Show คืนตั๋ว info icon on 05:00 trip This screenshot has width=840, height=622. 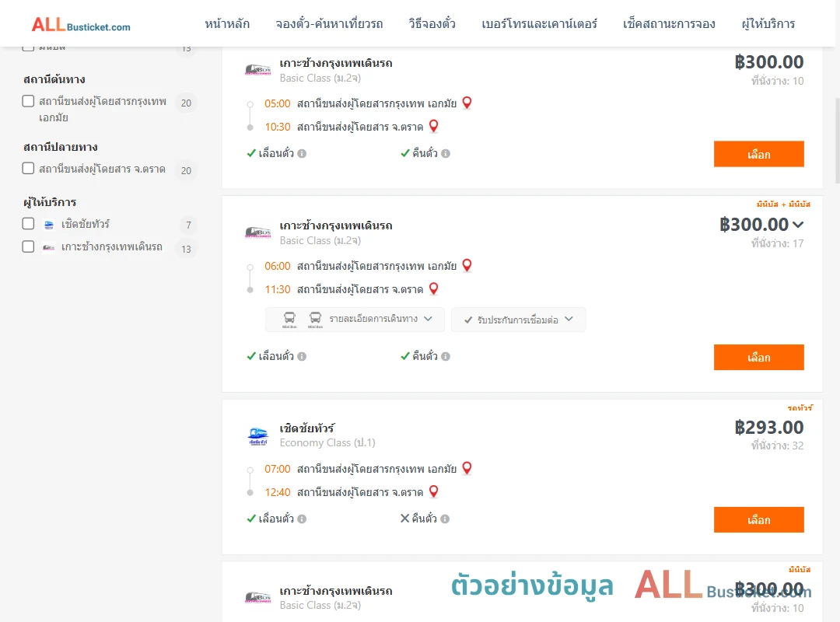[x=446, y=154]
